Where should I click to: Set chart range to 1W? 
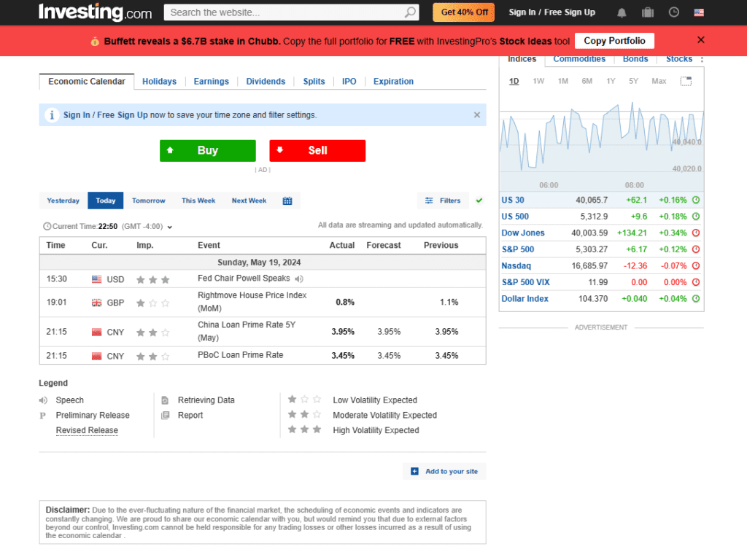point(538,81)
